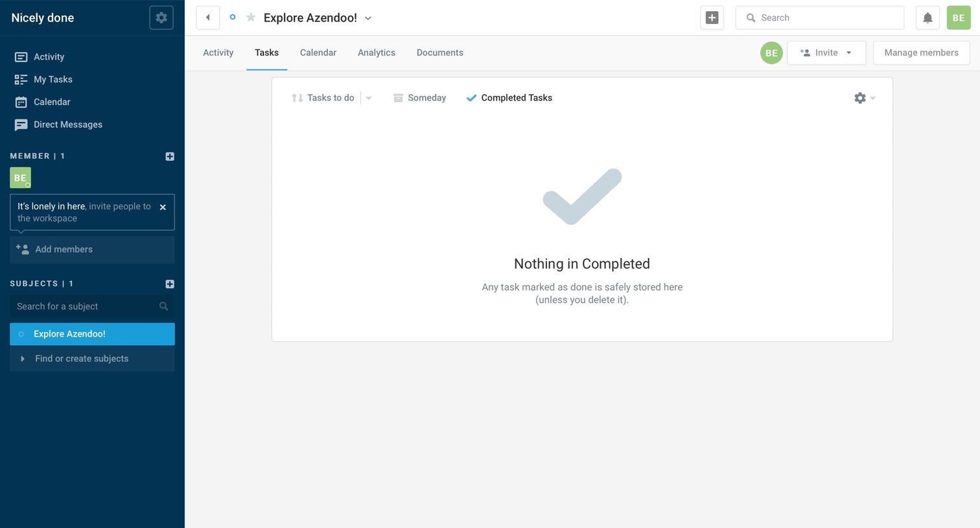Screen dimensions: 980x528
Task: Click Add members button
Action: (x=92, y=250)
